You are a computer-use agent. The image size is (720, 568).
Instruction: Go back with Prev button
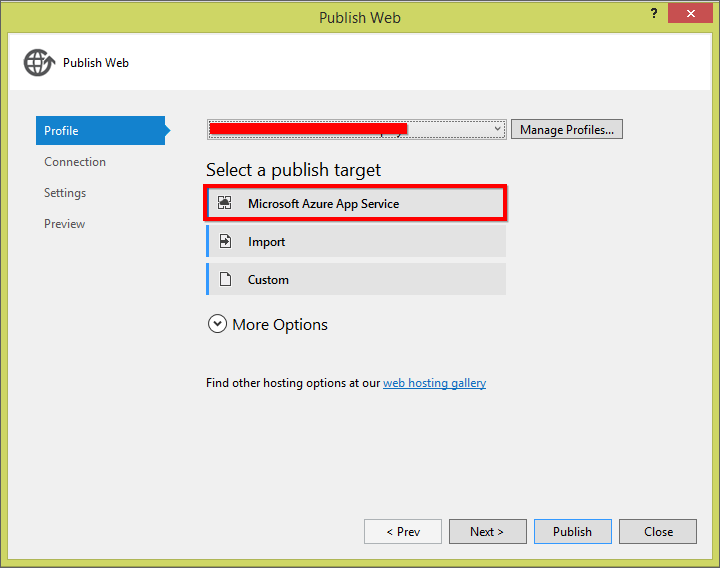click(x=403, y=531)
